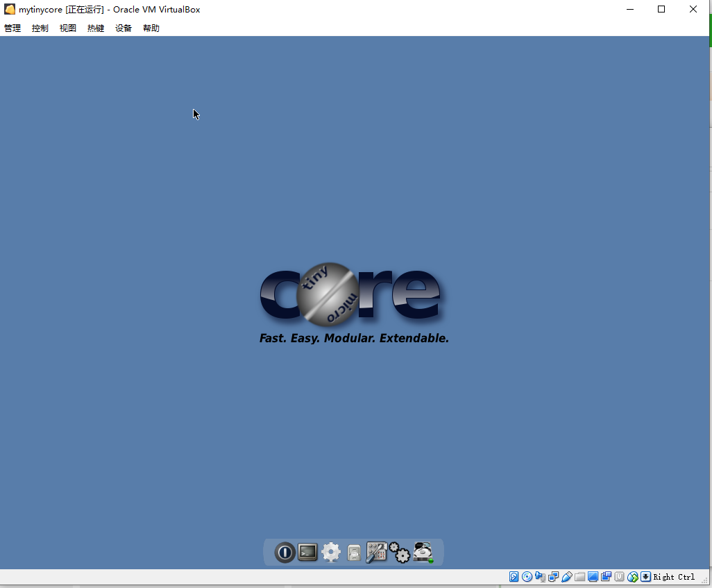Image resolution: width=712 pixels, height=588 pixels.
Task: Open the 视图 (View) menu
Action: click(67, 28)
